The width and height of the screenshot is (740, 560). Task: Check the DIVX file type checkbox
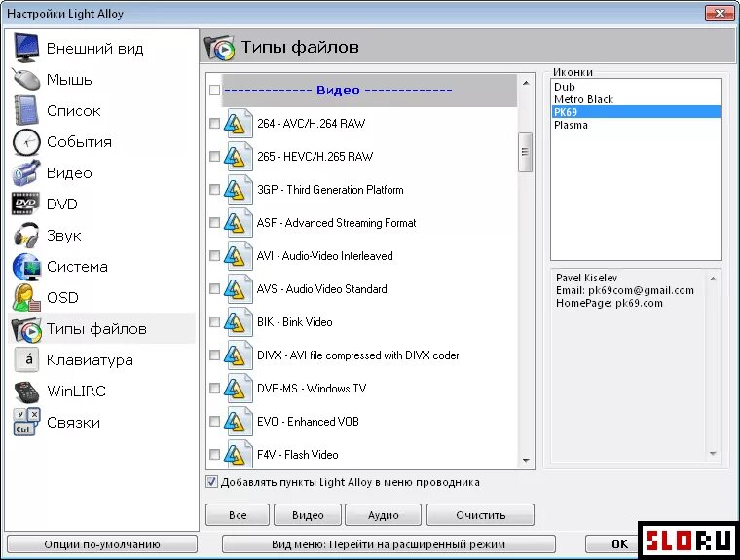[214, 355]
